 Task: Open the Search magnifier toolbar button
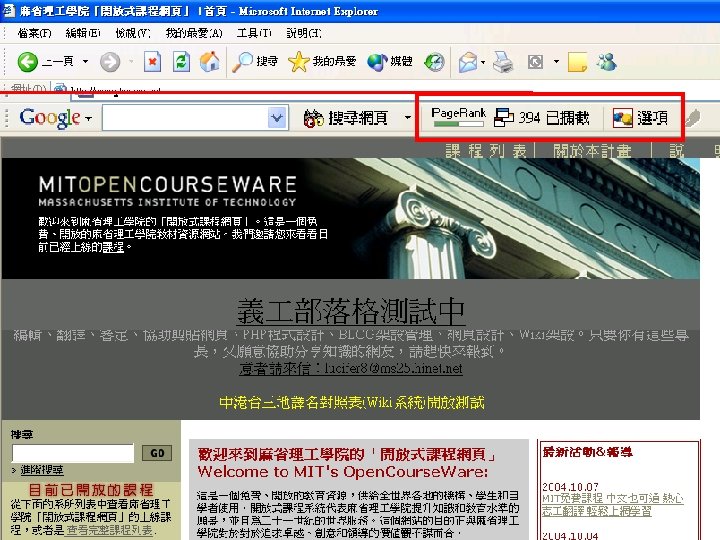click(x=255, y=62)
